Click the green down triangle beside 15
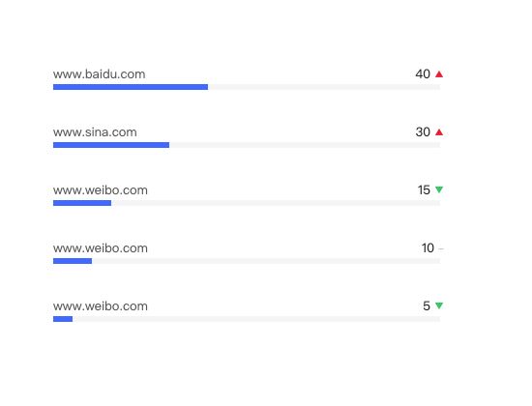This screenshot has width=532, height=406. [439, 189]
